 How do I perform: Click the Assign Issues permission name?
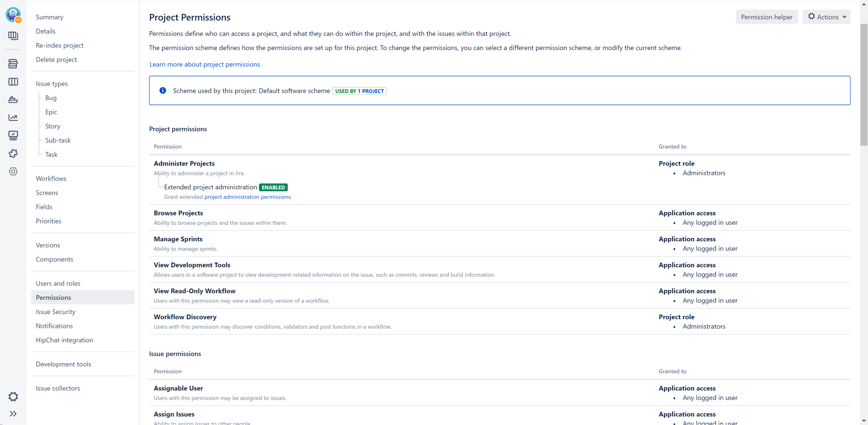tap(174, 414)
